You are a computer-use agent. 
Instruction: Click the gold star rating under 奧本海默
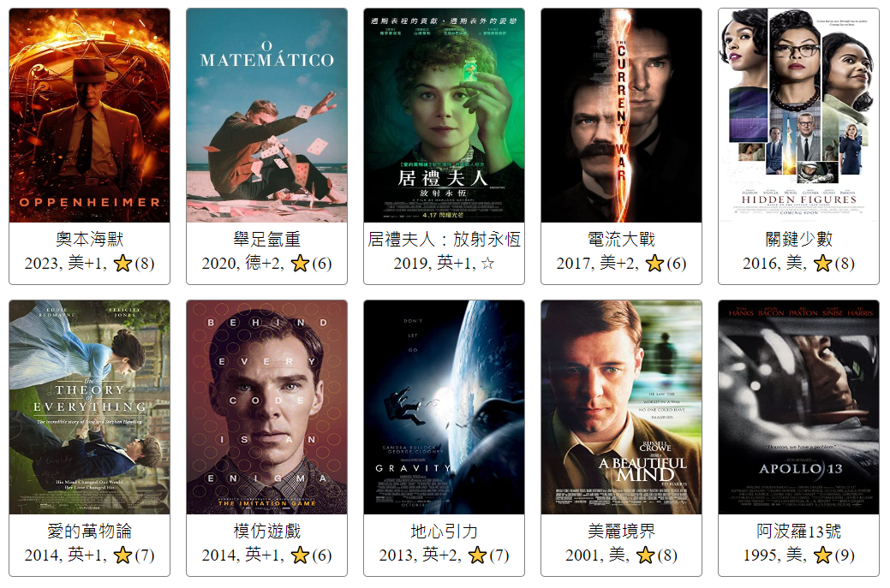click(x=122, y=263)
